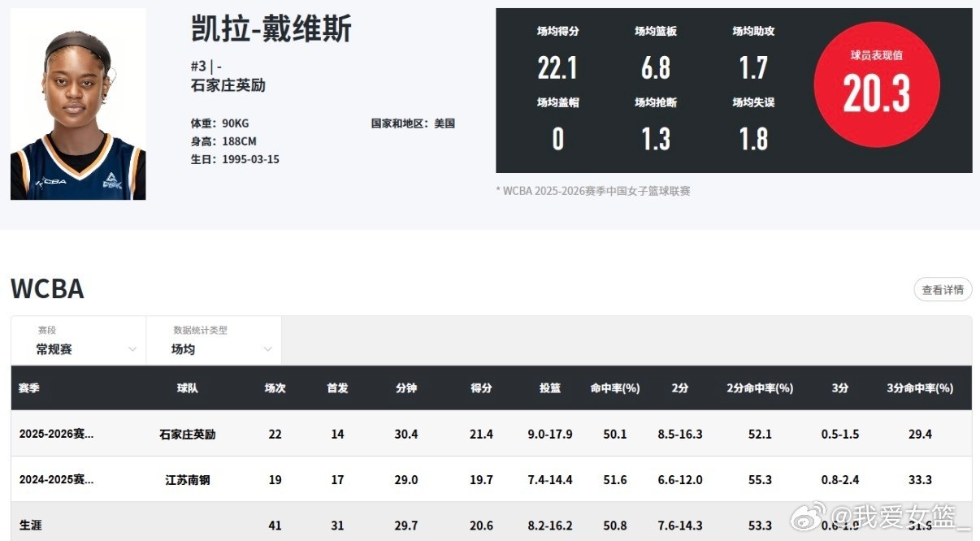Click the 体重: 90KG detail

pyautogui.click(x=219, y=123)
